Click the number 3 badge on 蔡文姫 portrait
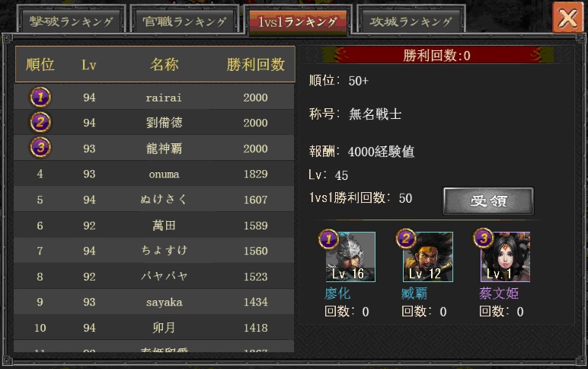Viewport: 588px width, 369px height. tap(484, 238)
